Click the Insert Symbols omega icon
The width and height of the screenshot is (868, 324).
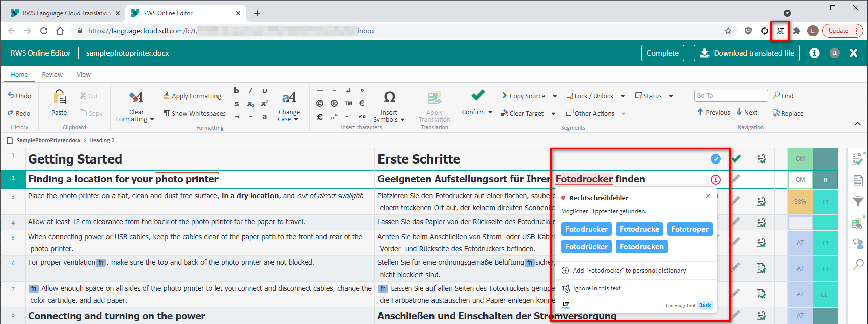(x=389, y=97)
